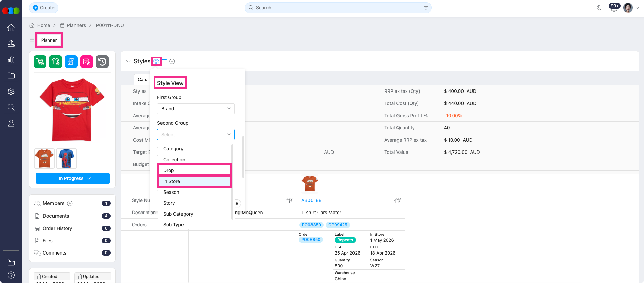
Task: Switch to the Planner tab
Action: click(49, 40)
